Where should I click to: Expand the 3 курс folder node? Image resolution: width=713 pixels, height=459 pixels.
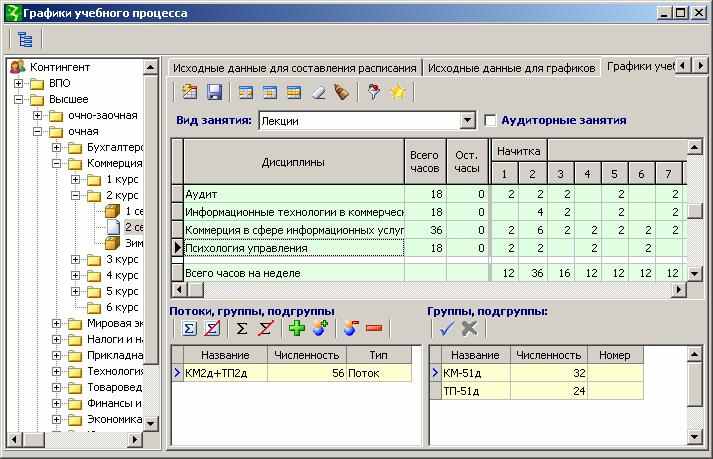[x=76, y=259]
